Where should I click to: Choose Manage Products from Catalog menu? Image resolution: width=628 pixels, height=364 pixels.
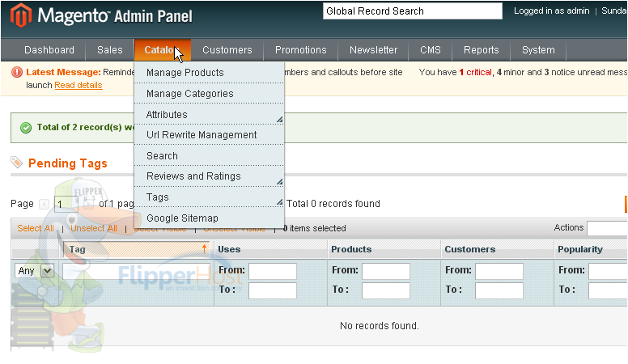[209, 73]
